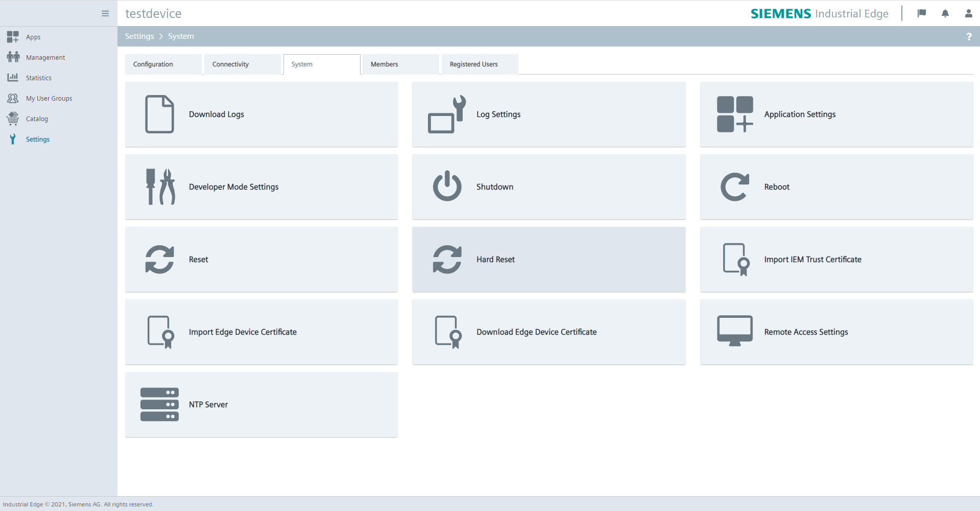Viewport: 980px width, 511px height.
Task: Open the Members tab
Action: click(x=400, y=64)
